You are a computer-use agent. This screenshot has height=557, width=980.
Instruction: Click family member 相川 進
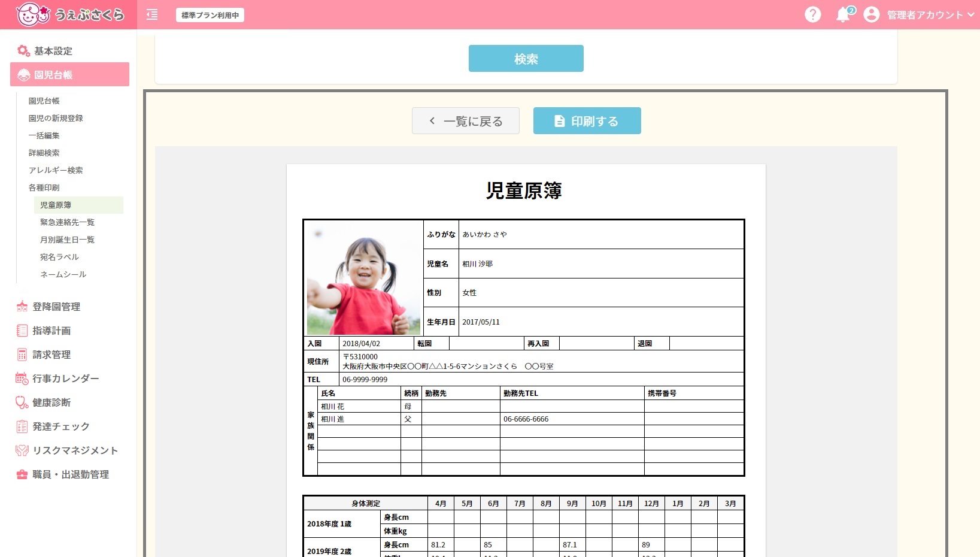click(x=332, y=419)
